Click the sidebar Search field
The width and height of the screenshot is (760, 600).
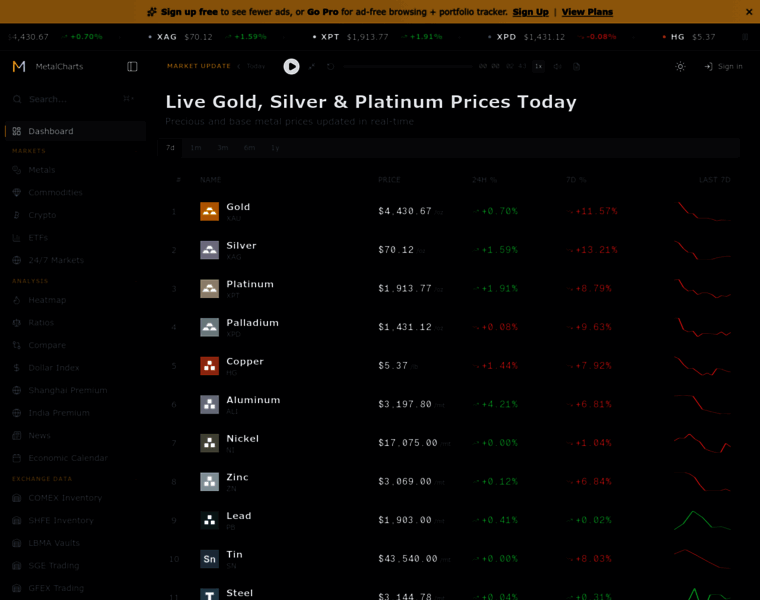point(70,99)
